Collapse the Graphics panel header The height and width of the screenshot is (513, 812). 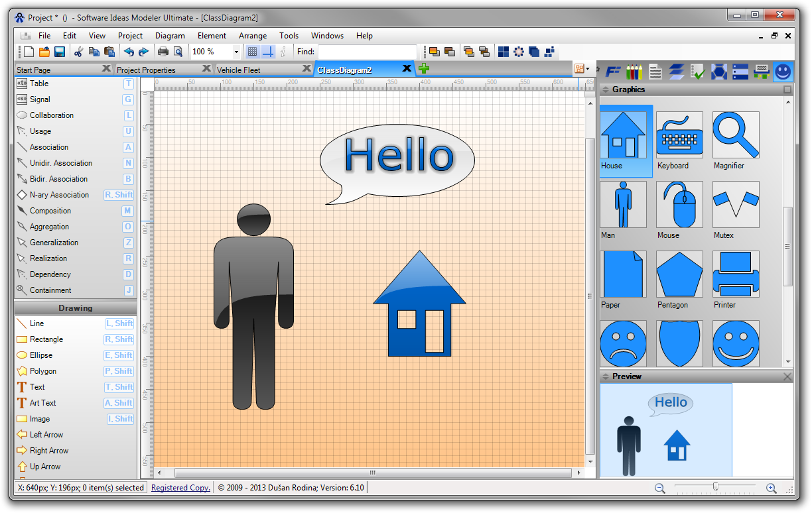(x=605, y=89)
